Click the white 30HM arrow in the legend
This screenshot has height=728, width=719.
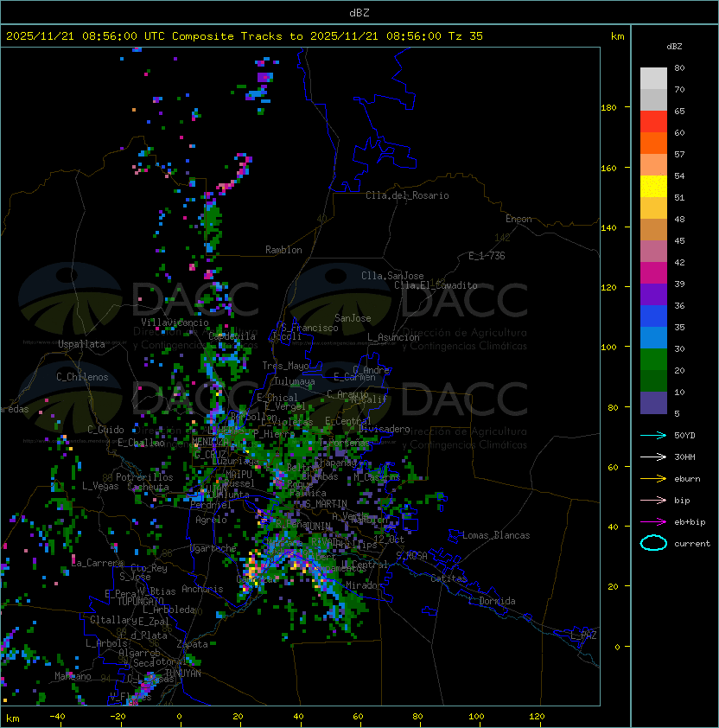pos(653,457)
